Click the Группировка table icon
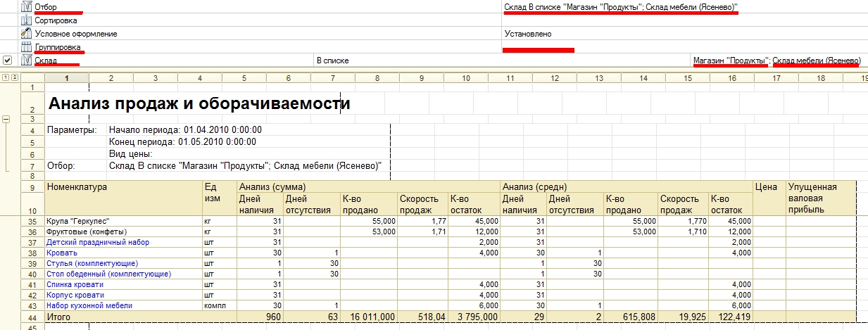Viewport: 868px width, 330px height. [x=27, y=47]
